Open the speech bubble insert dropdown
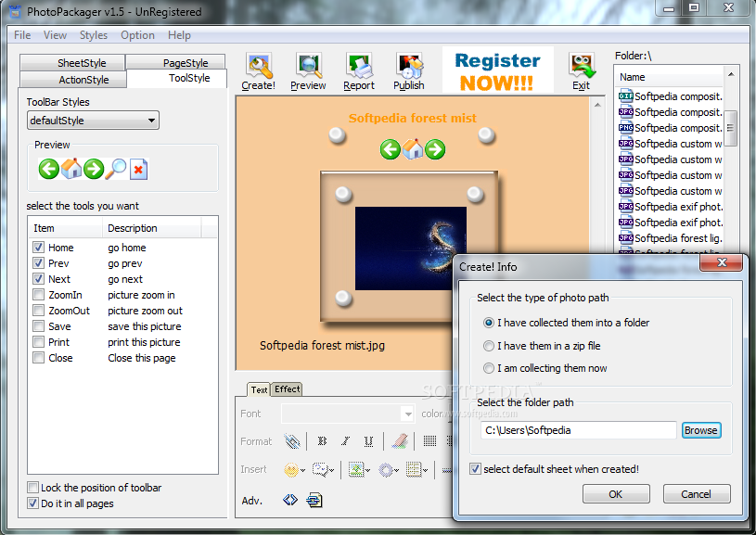 [323, 469]
